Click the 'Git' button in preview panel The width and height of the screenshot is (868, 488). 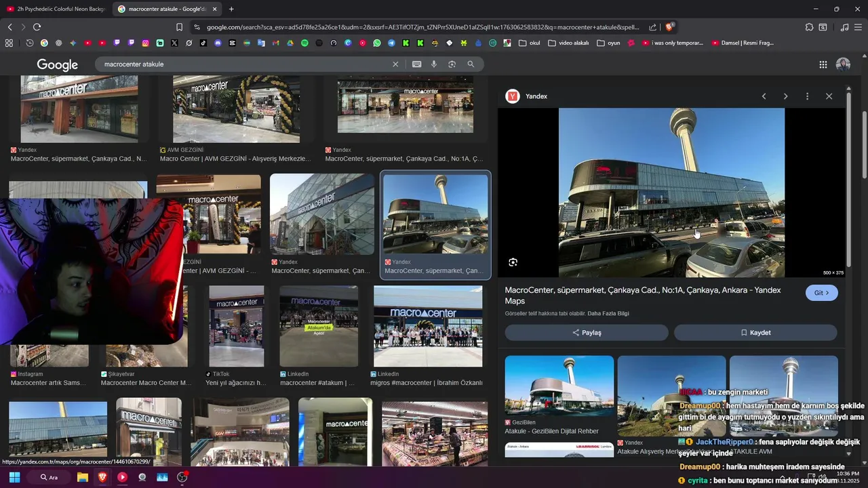822,293
